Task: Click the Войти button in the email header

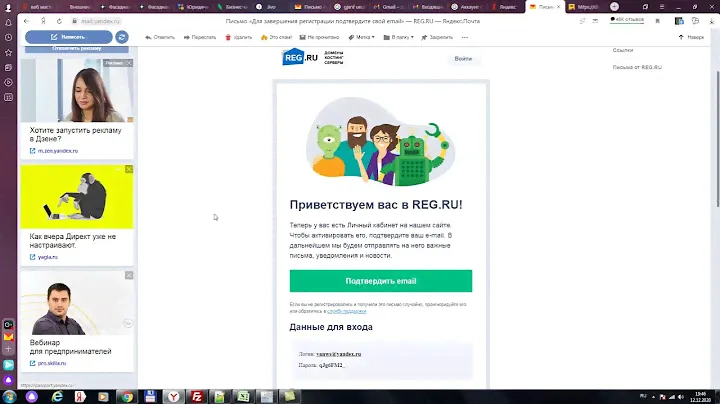Action: (x=463, y=59)
